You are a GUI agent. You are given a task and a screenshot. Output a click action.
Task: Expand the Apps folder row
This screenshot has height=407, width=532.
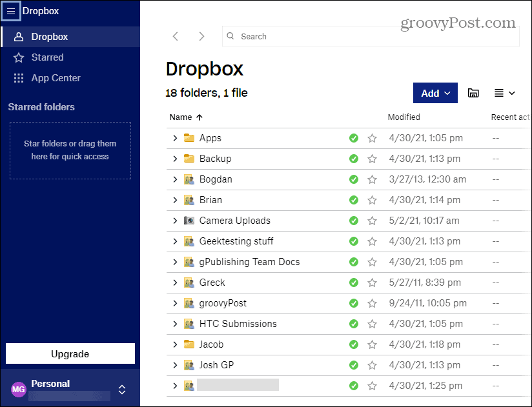point(175,138)
